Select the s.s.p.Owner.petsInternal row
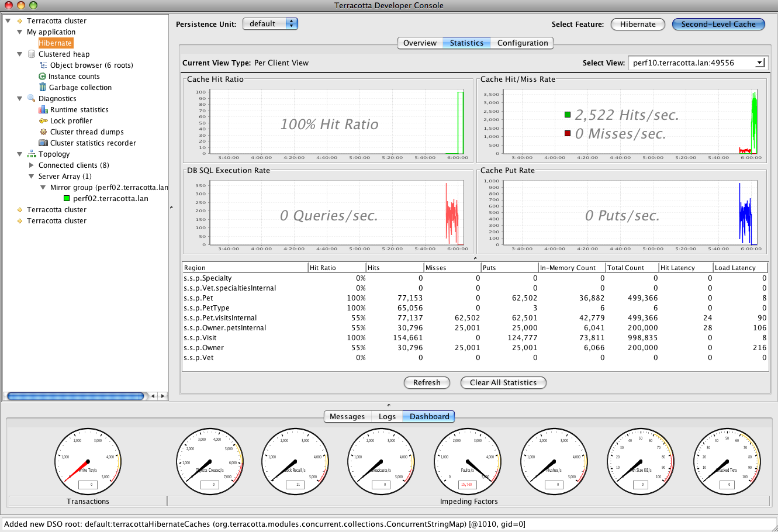The height and width of the screenshot is (532, 778). [475, 328]
